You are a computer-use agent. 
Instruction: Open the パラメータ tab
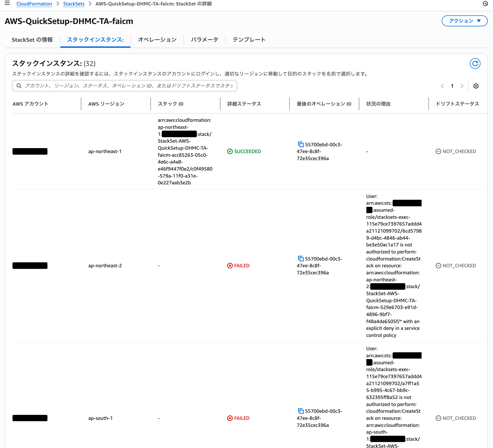click(x=205, y=40)
